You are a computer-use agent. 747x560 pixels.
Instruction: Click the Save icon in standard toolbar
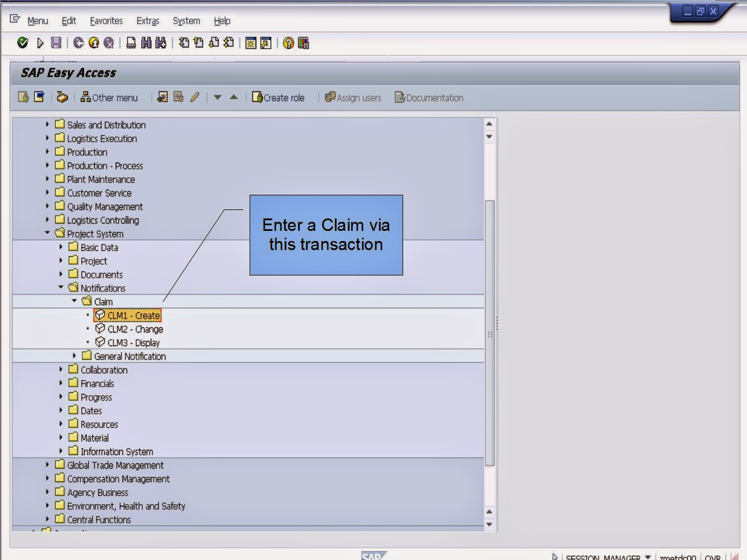56,43
